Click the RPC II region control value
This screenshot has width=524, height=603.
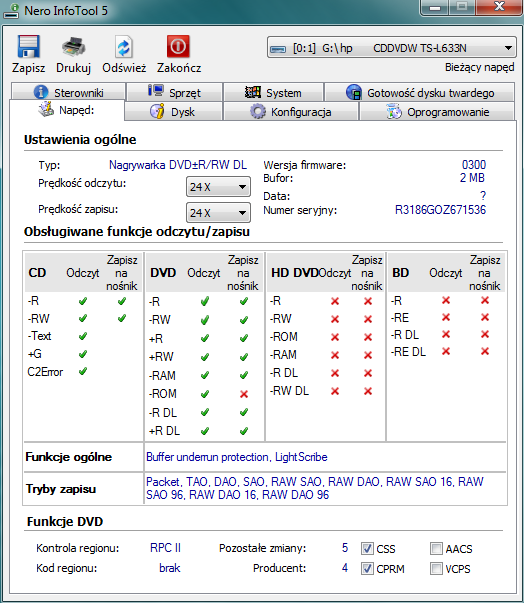coord(165,548)
